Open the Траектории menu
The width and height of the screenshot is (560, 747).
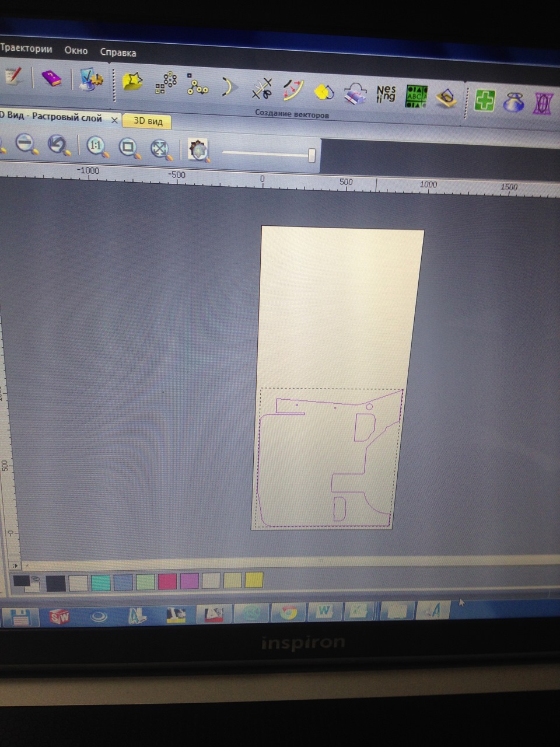(26, 48)
